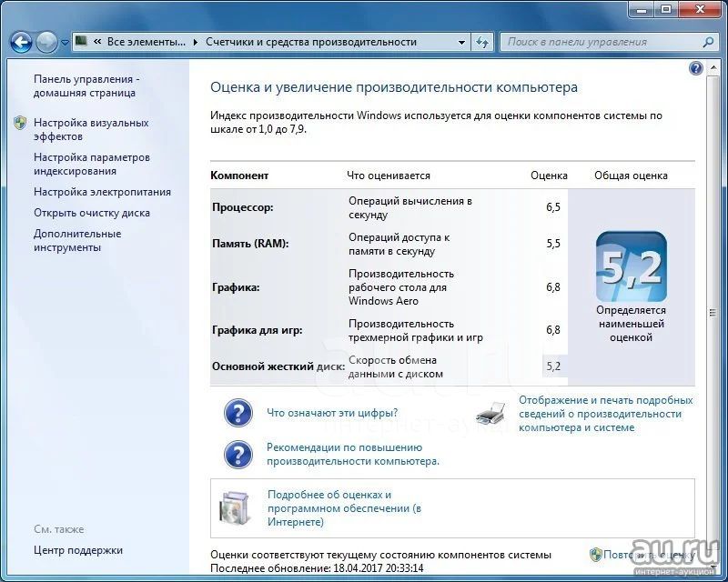Click the magnifier search icon
Screen dimensions: 728x582
pos(708,42)
